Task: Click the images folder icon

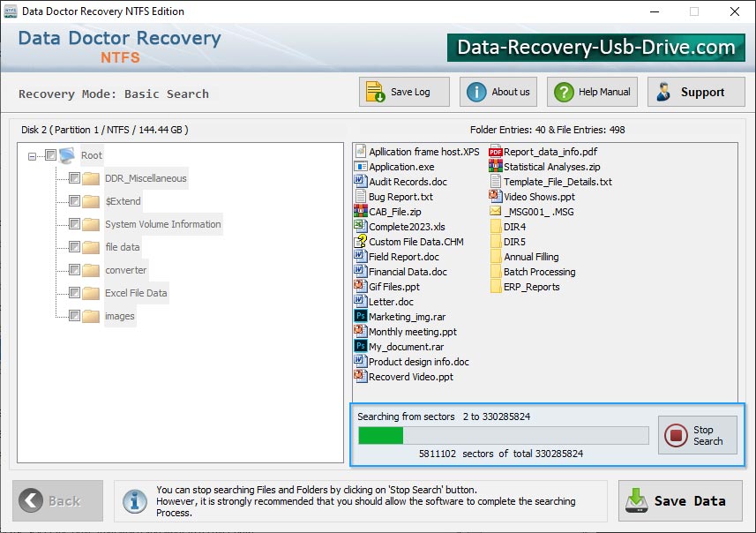Action: pos(91,316)
